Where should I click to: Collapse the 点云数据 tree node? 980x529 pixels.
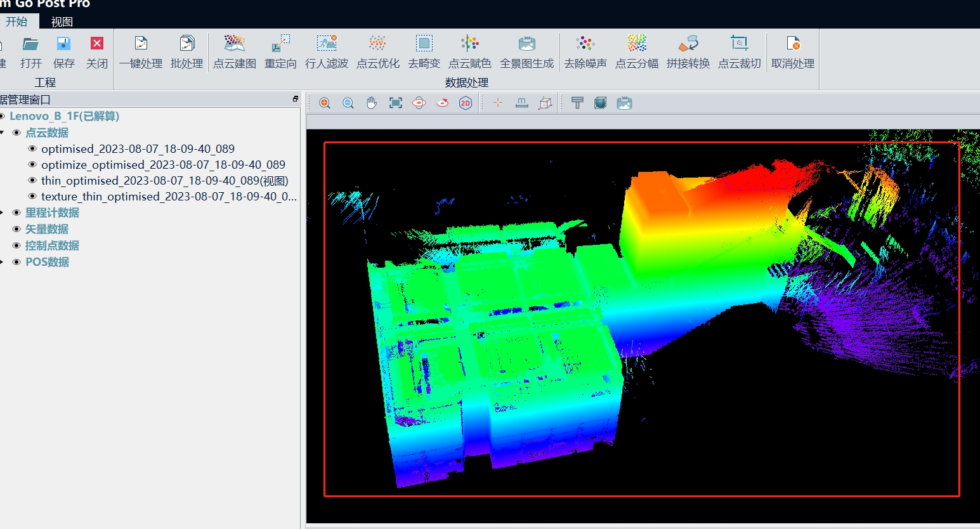tap(3, 133)
